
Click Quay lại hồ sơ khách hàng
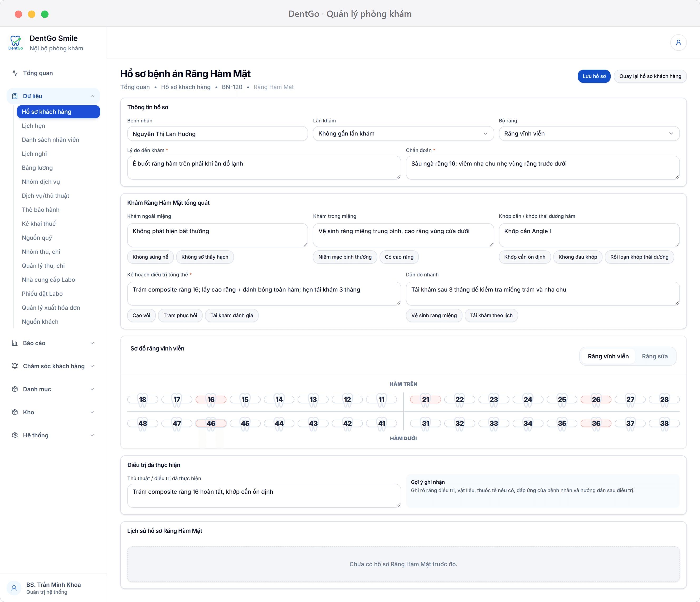[x=650, y=76]
